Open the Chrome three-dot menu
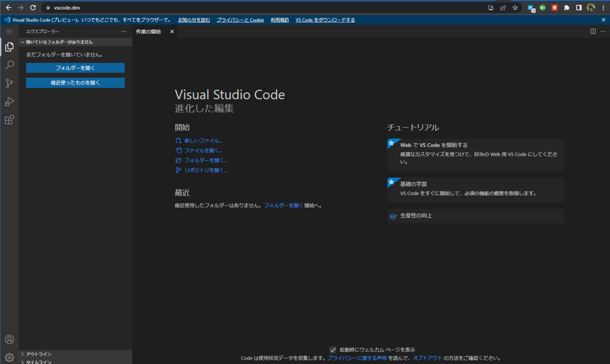Viewport: 610px width, 364px height. pos(603,8)
